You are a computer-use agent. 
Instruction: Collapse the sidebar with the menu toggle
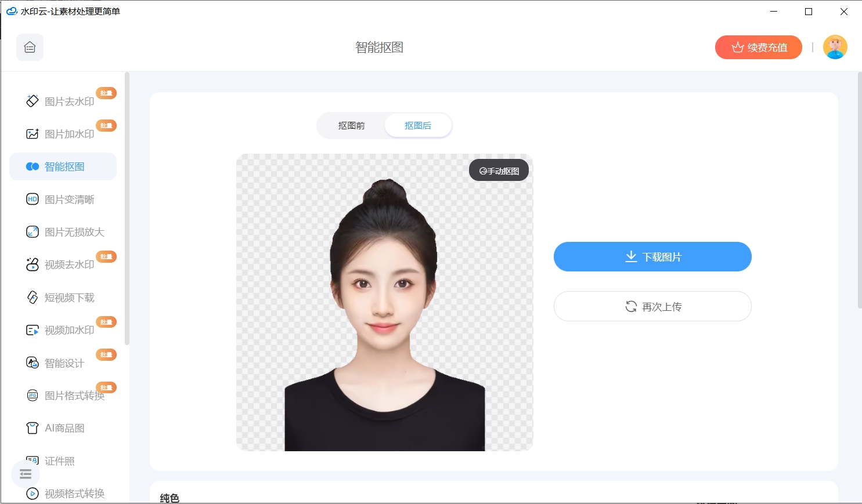click(26, 474)
